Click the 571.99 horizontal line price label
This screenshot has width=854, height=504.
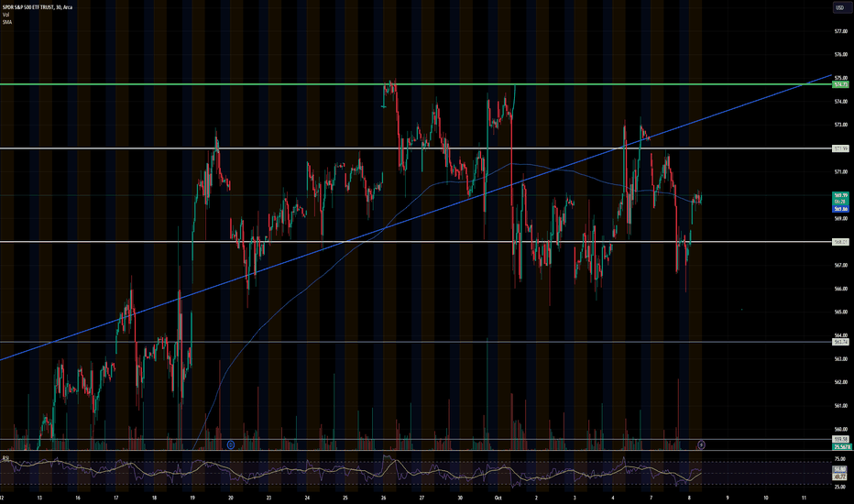[840, 148]
